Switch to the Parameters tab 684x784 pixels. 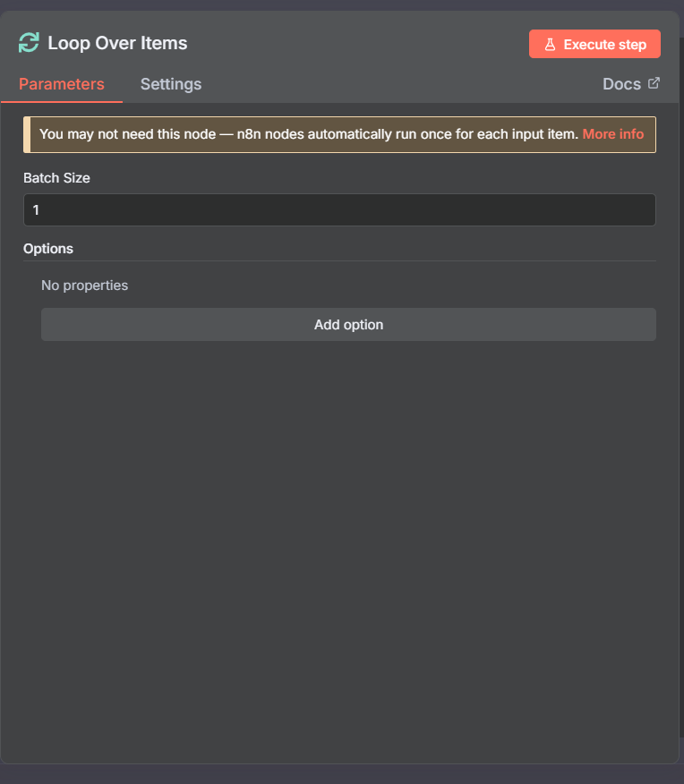pyautogui.click(x=61, y=84)
